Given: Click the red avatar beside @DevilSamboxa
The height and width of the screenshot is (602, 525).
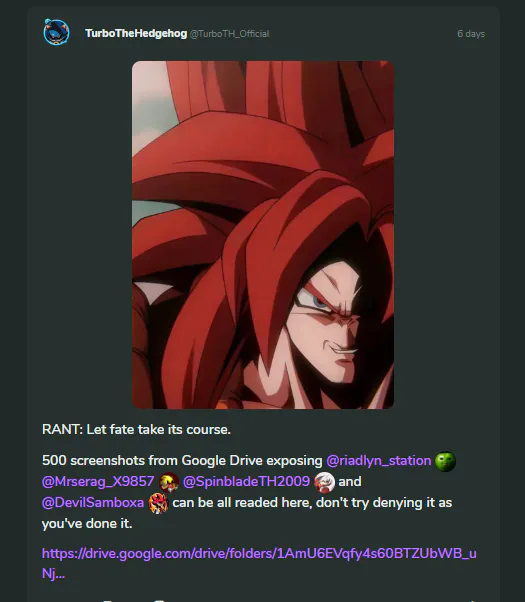Looking at the screenshot, I should [158, 503].
